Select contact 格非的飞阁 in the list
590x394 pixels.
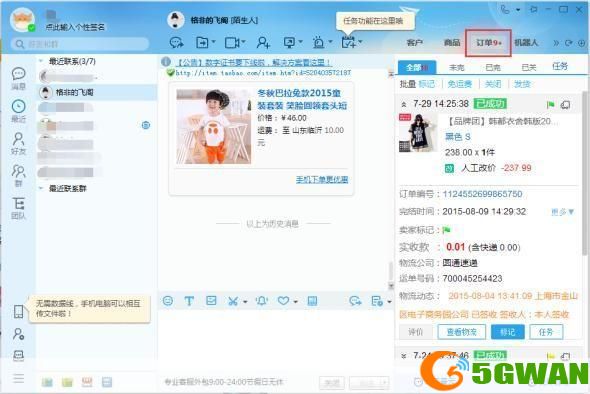pos(97,92)
